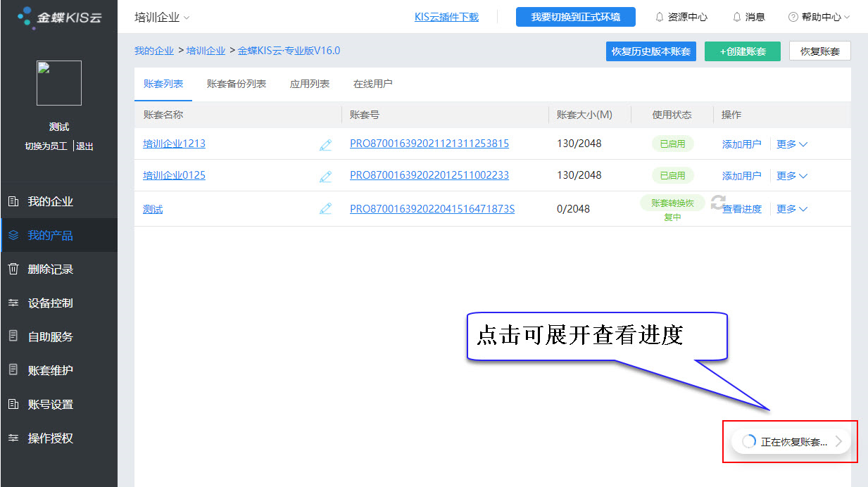Image resolution: width=868 pixels, height=487 pixels.
Task: Expand the 帮助中心 dropdown arrow
Action: point(847,17)
